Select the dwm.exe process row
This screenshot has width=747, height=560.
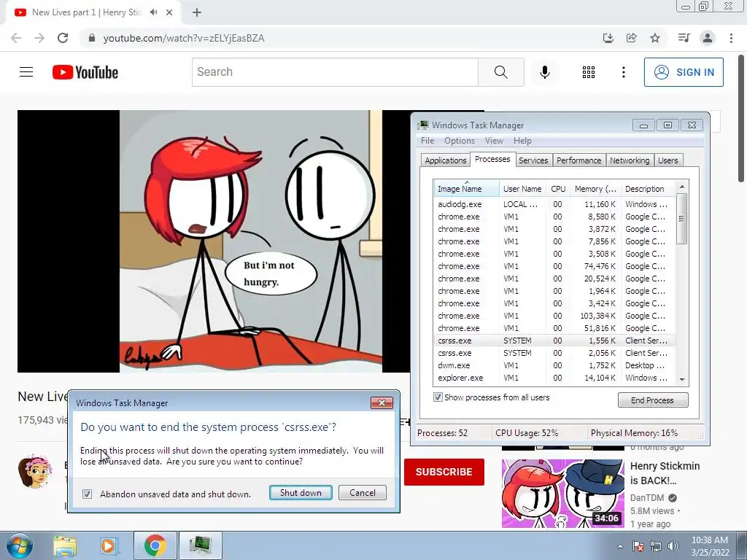(554, 365)
